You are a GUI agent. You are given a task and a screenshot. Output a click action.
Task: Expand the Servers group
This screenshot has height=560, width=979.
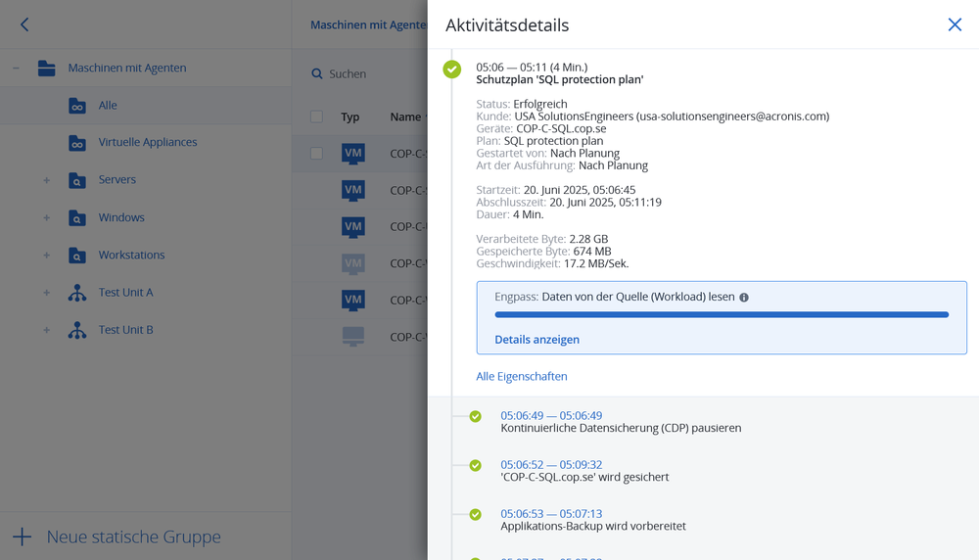pos(46,180)
